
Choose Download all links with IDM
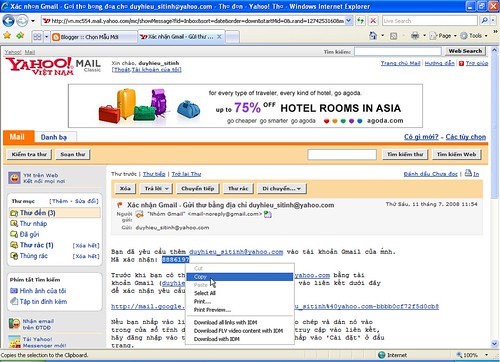[x=225, y=322]
